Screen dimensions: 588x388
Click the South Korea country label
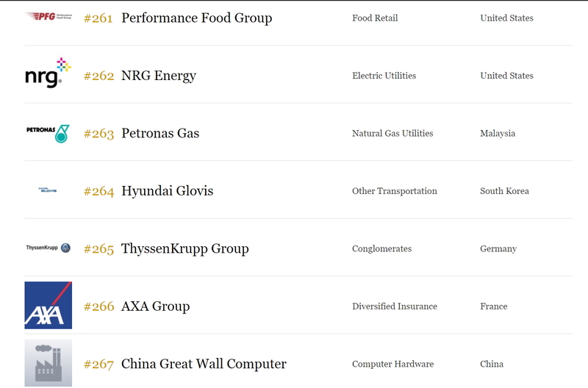504,191
